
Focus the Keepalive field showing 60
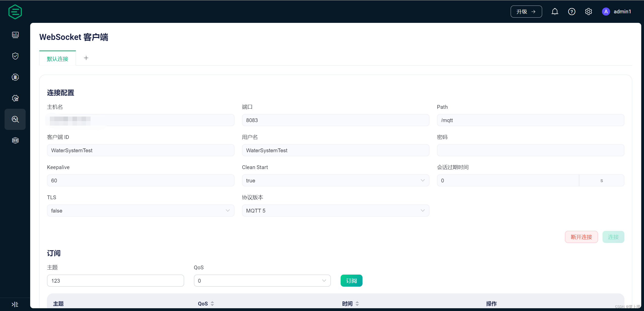point(141,180)
